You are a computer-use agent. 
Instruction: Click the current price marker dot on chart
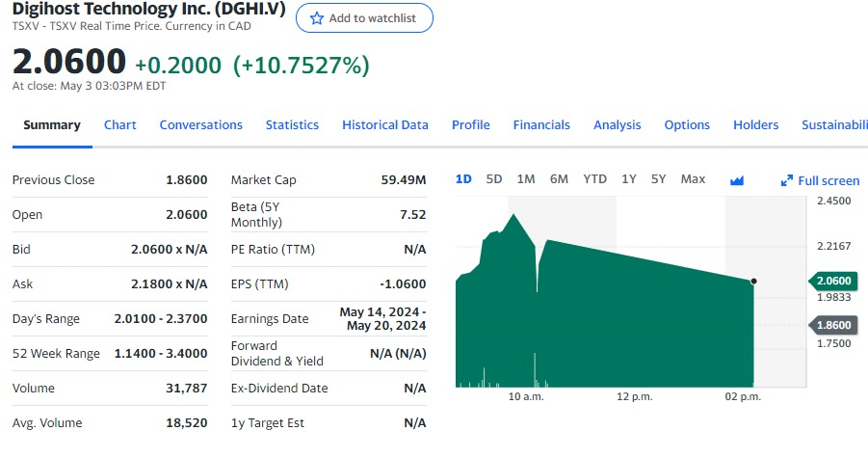point(753,282)
